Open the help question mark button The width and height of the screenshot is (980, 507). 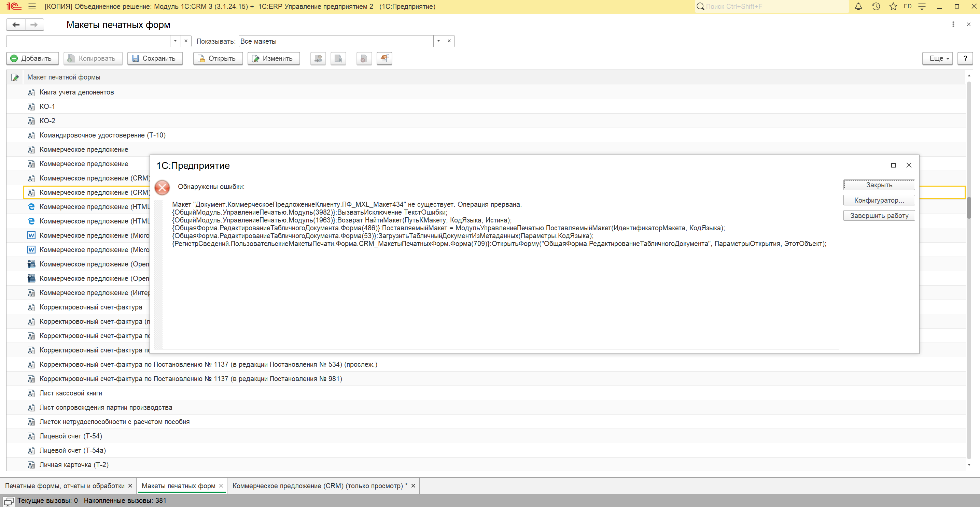tap(965, 59)
